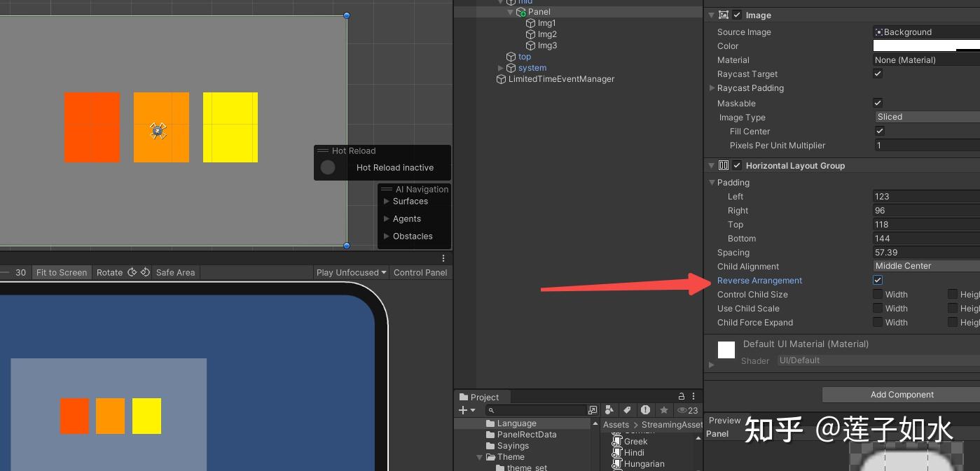Click the Project panel lock icon
Image resolution: width=980 pixels, height=471 pixels.
(682, 397)
